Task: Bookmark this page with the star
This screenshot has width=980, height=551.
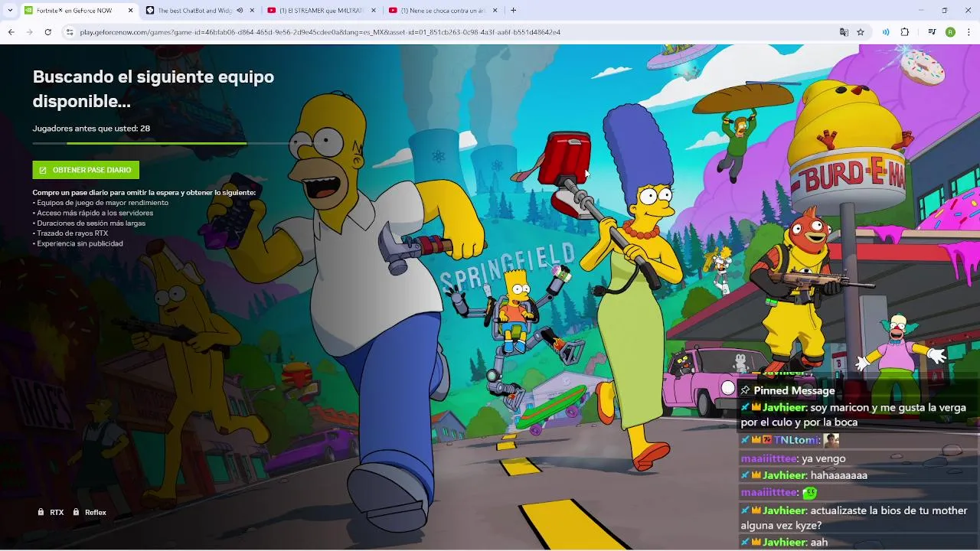Action: [x=861, y=32]
